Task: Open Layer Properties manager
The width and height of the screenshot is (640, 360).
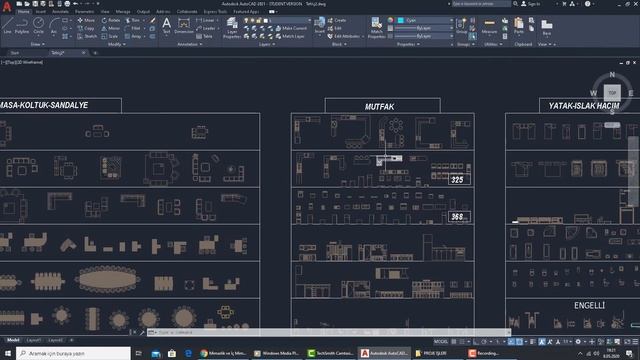Action: (232, 28)
